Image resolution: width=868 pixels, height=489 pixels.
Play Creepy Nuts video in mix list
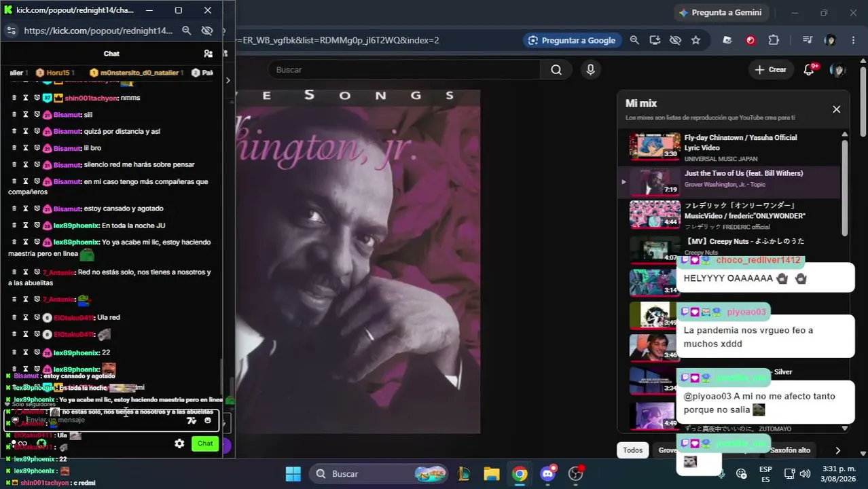pos(730,248)
